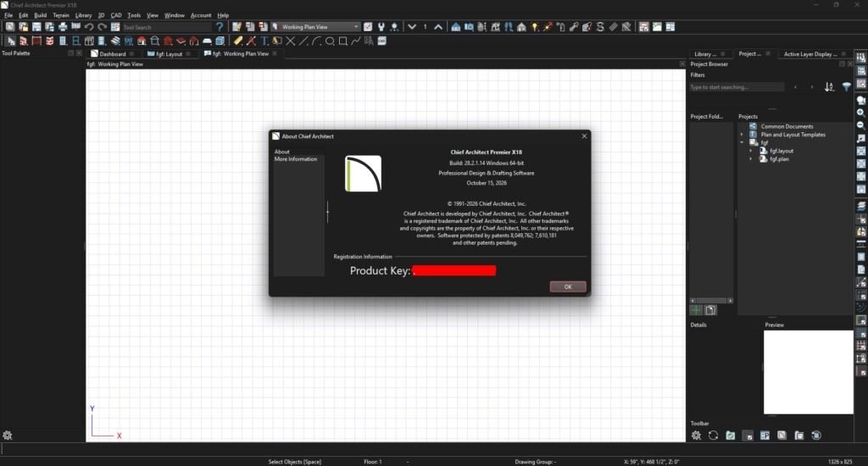Viewport: 868px width, 466px height.
Task: Toggle the checklist icon beside Working Plan View
Action: tap(368, 26)
